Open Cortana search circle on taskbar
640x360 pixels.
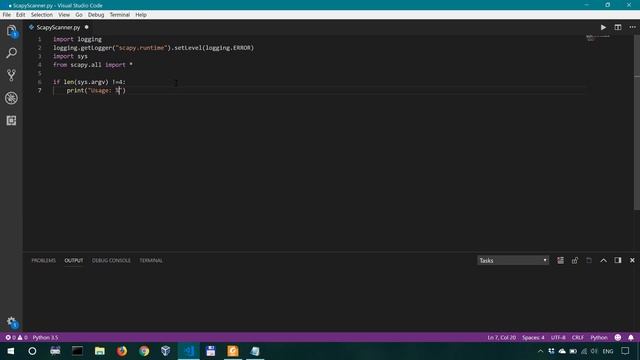tap(32, 351)
